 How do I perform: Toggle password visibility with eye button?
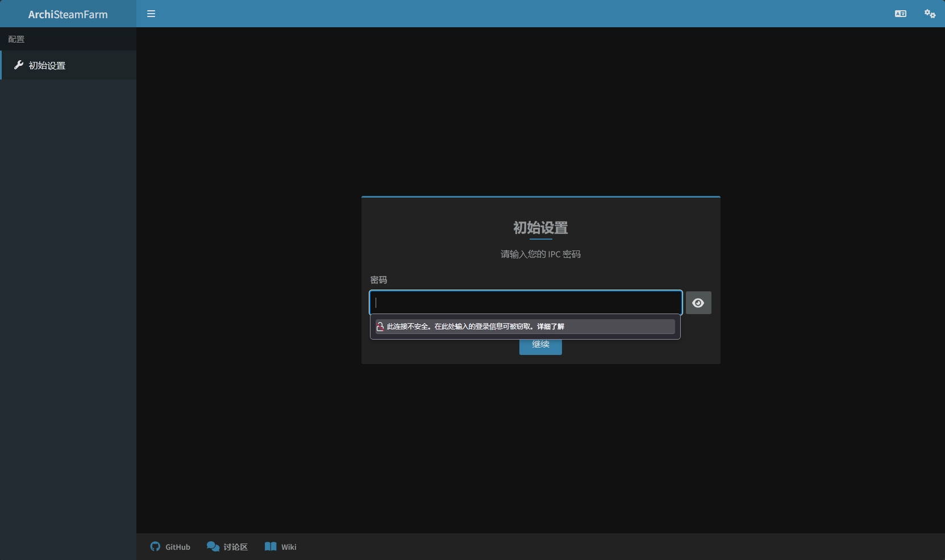click(698, 303)
